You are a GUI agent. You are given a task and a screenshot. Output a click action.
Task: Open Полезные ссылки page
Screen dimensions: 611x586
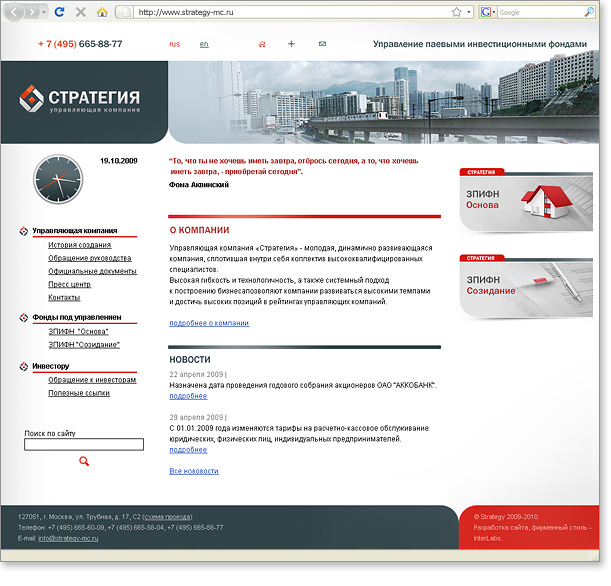click(79, 393)
